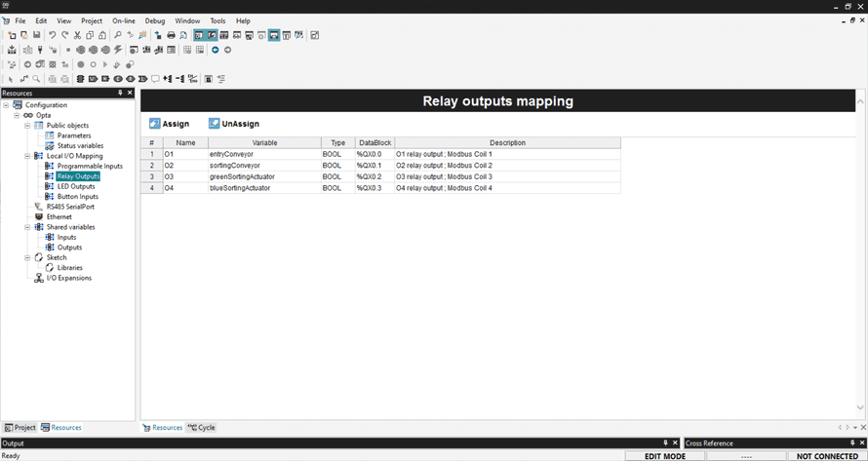
Task: Click the Ethernet icon in Resources tree
Action: pos(39,217)
